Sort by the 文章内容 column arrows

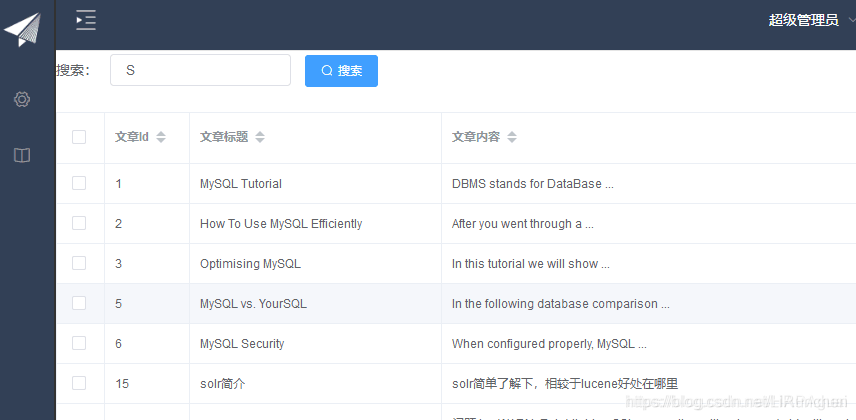click(x=512, y=137)
